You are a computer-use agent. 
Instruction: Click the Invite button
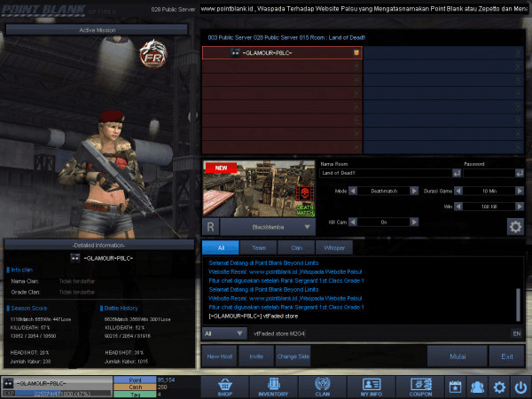256,356
